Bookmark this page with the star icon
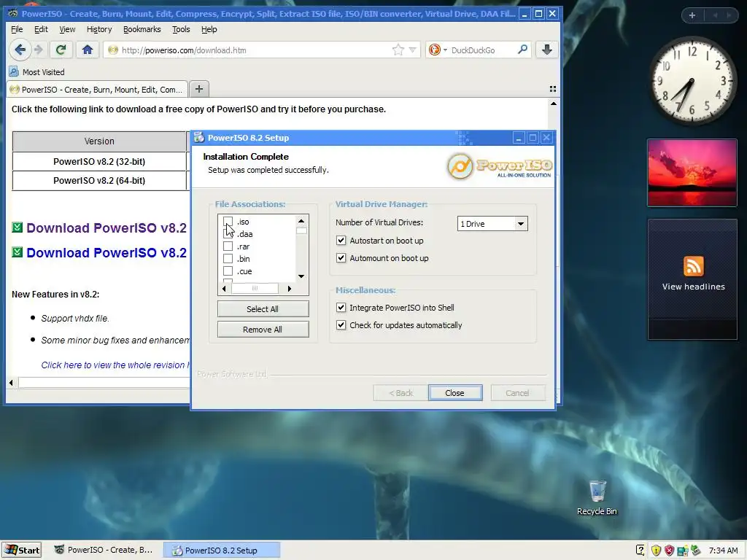This screenshot has height=560, width=747. tap(398, 50)
